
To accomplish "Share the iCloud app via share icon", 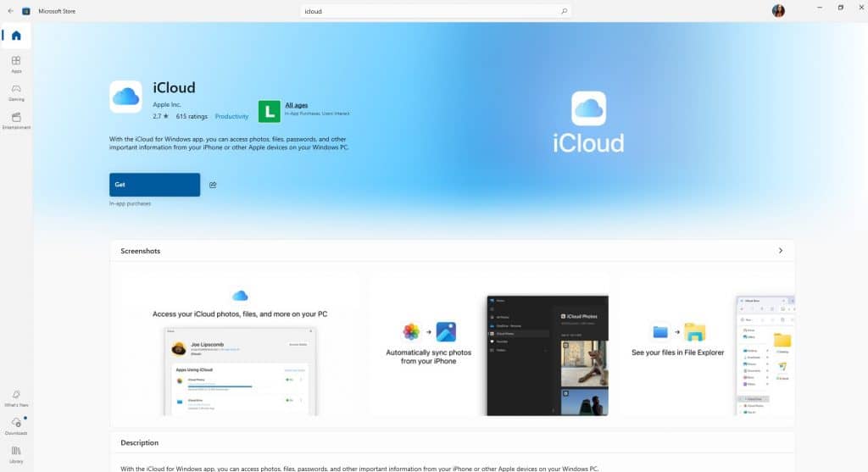I will point(213,185).
